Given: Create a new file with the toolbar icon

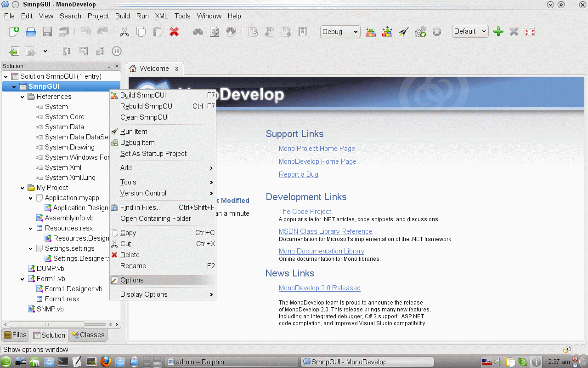Looking at the screenshot, I should pos(14,32).
